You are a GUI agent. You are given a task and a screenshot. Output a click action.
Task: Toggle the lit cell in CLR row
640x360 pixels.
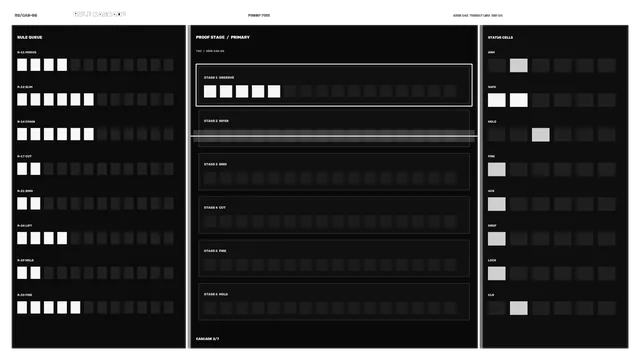pyautogui.click(x=518, y=308)
